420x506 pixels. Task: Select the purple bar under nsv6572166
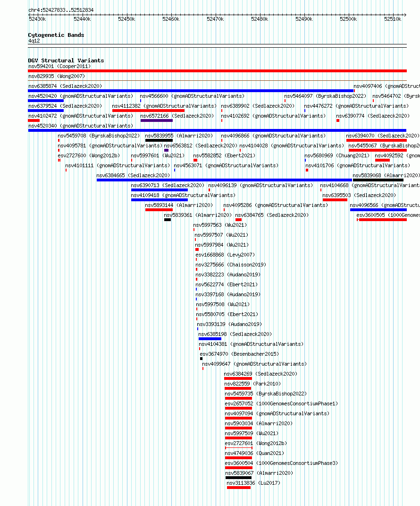point(157,120)
